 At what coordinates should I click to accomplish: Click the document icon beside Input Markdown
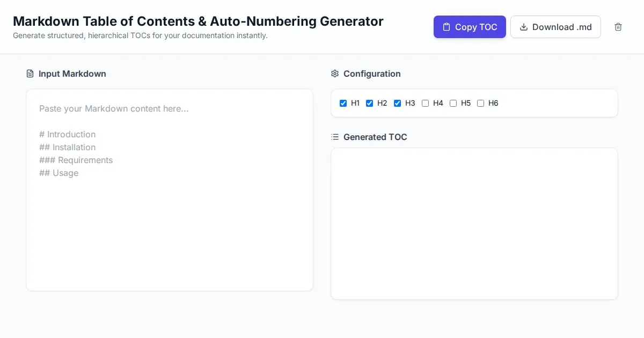point(30,74)
